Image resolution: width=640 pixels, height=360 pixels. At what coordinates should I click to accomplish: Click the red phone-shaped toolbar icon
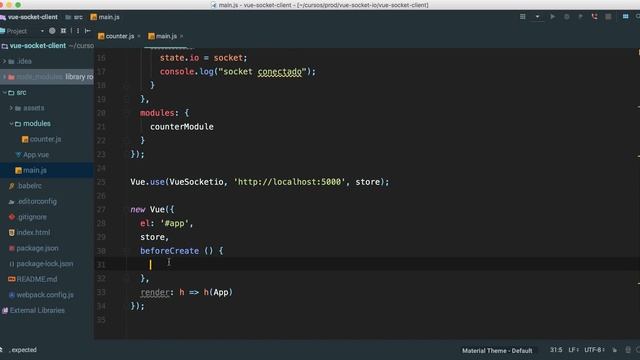click(x=594, y=17)
